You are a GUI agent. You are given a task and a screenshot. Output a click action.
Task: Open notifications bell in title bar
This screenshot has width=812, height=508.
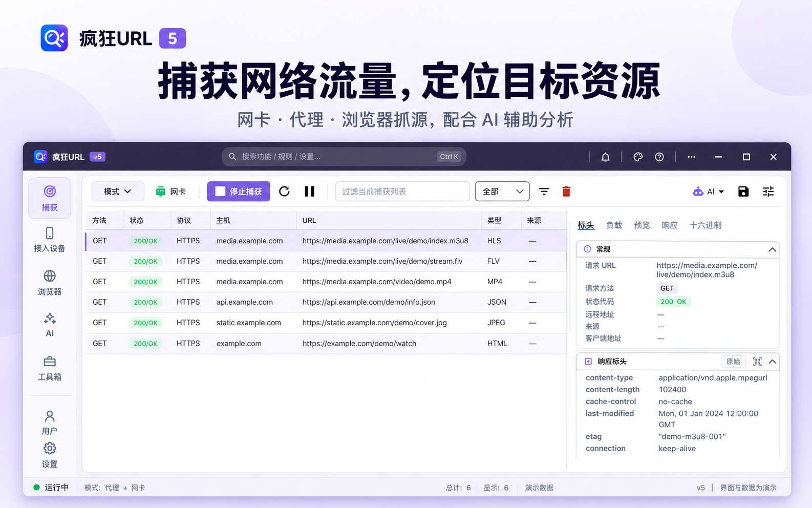(x=605, y=157)
